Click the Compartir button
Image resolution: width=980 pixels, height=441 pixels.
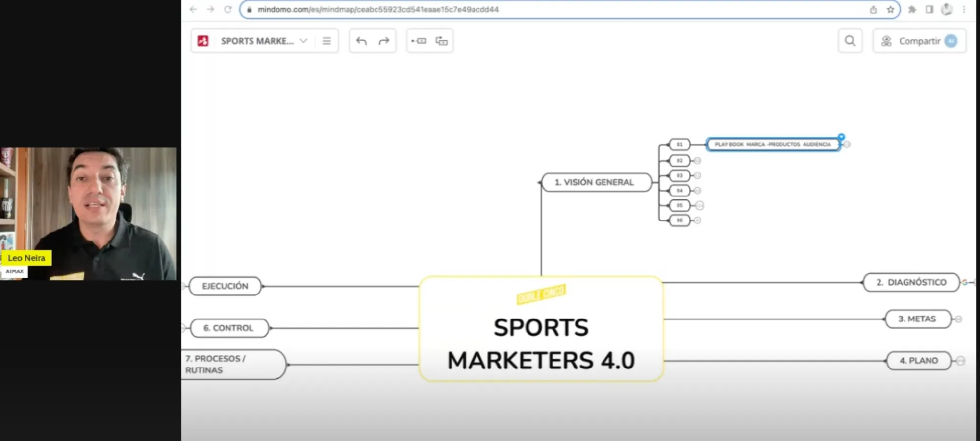(919, 41)
